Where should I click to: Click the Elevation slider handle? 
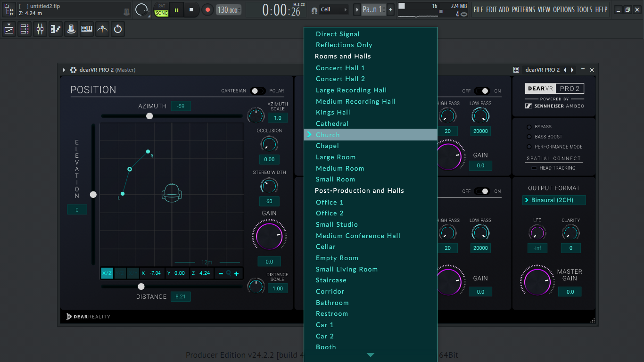[93, 195]
